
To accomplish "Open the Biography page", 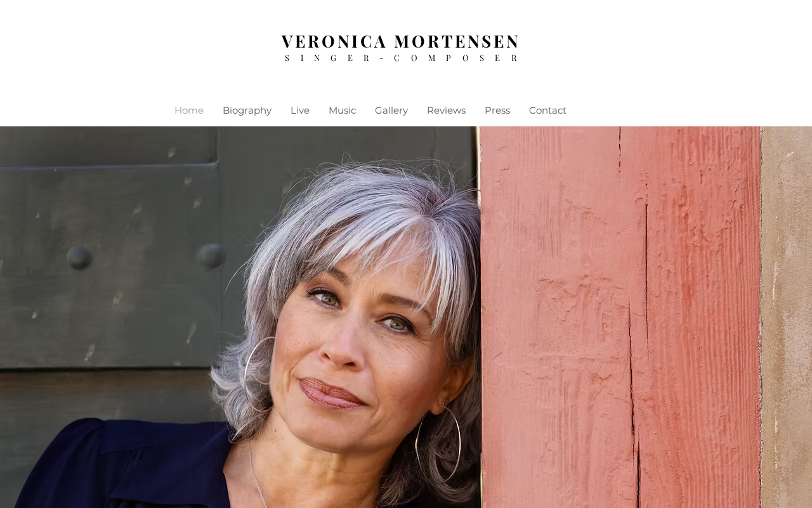I will click(247, 110).
